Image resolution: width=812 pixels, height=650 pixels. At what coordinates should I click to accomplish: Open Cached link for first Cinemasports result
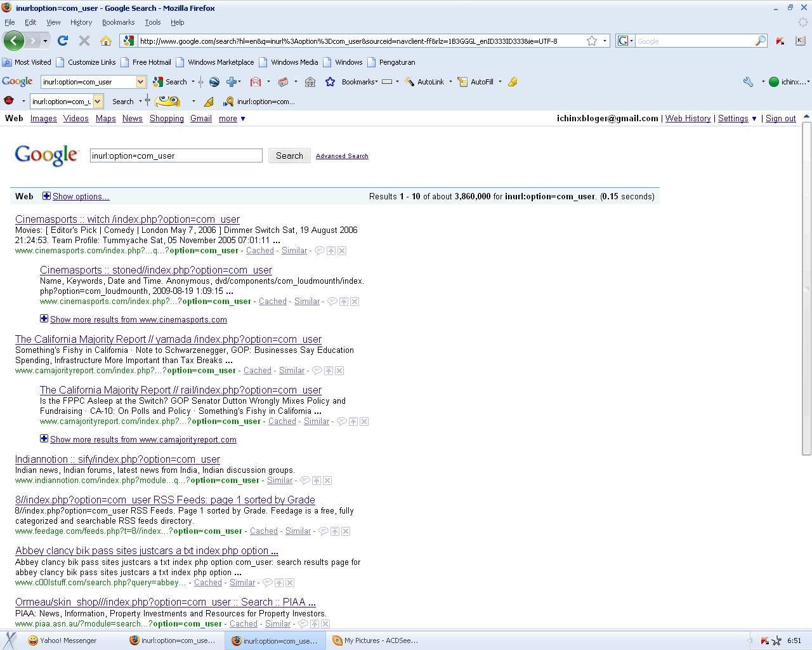[x=260, y=251]
